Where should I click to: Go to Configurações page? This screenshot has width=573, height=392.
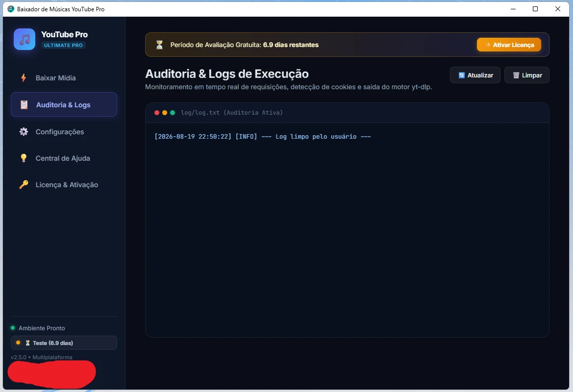64,132
